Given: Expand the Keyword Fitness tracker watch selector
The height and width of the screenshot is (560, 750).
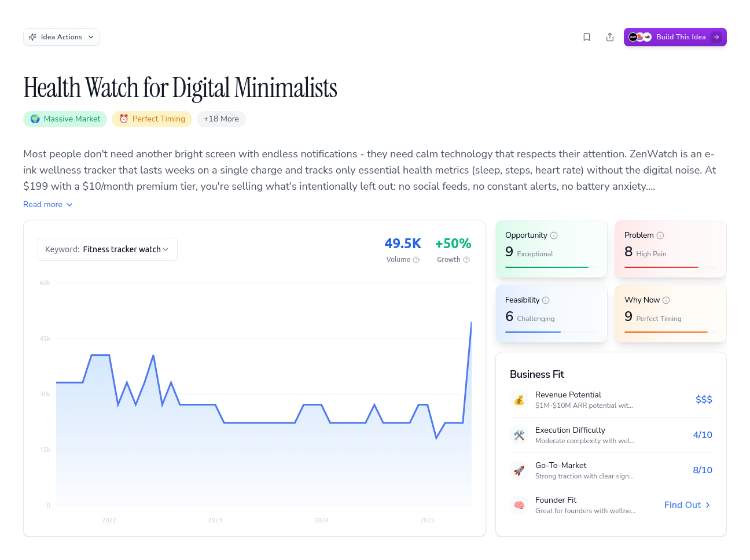Looking at the screenshot, I should (108, 249).
